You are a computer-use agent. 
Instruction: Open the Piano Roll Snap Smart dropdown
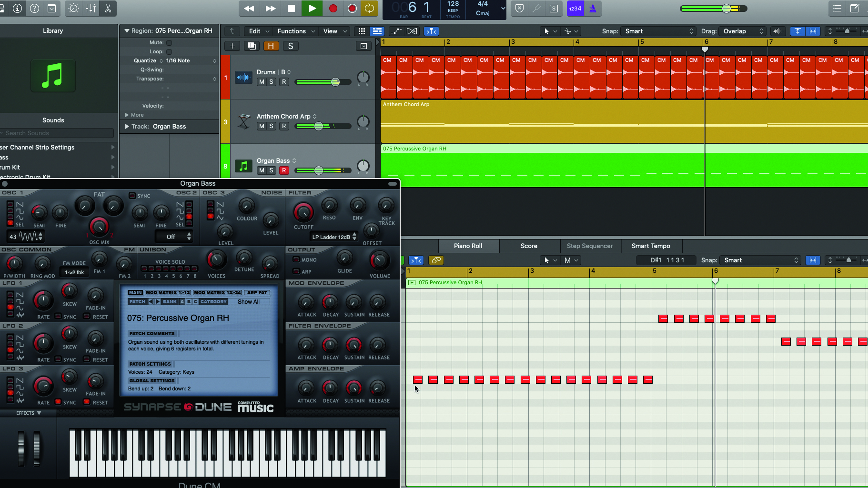coord(760,260)
